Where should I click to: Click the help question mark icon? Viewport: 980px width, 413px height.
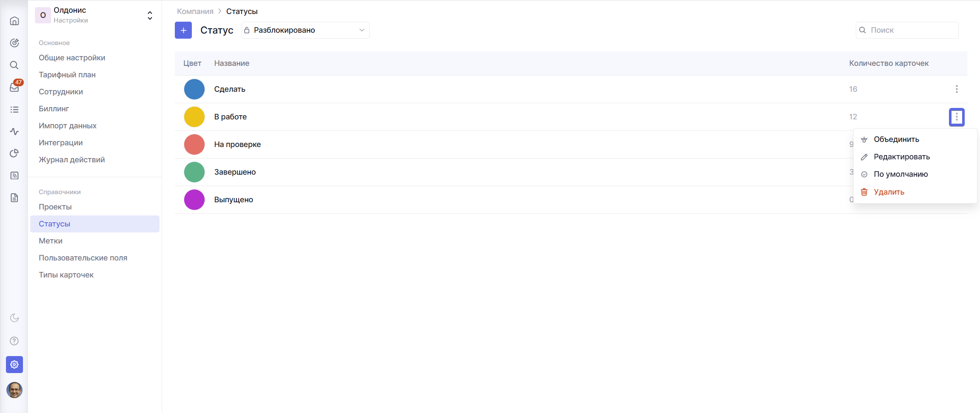tap(14, 341)
